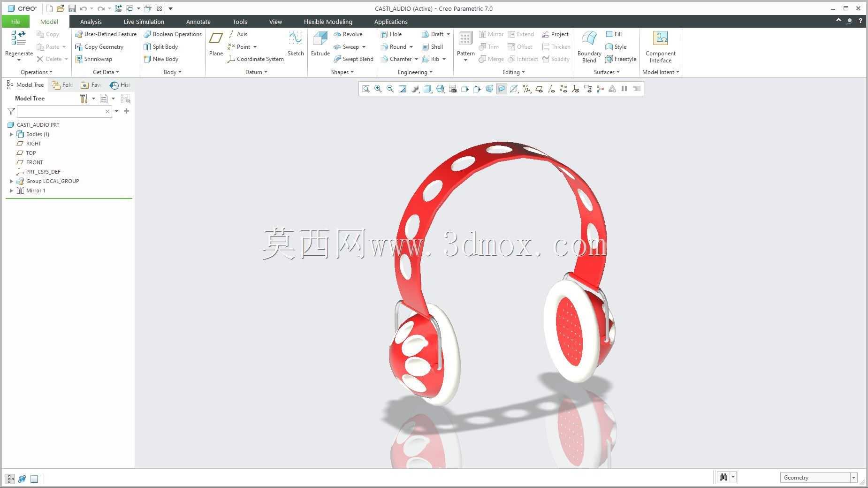Select the Shell tool

pyautogui.click(x=432, y=47)
